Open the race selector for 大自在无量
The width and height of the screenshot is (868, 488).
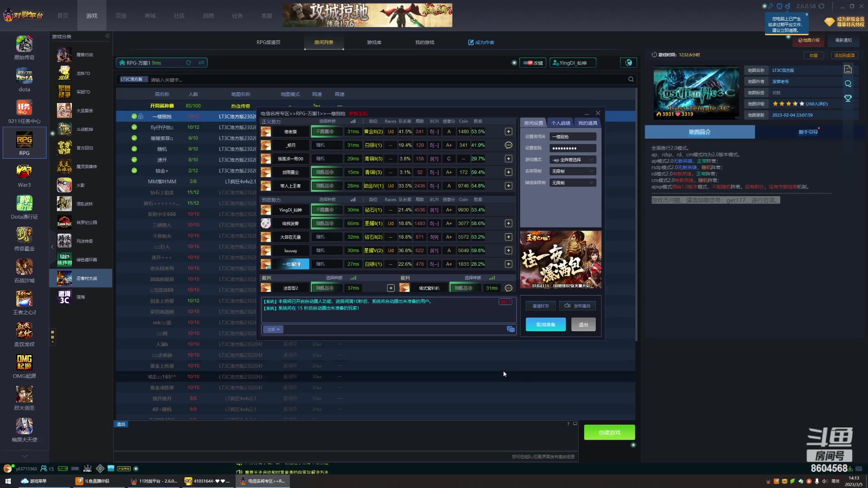click(x=326, y=237)
